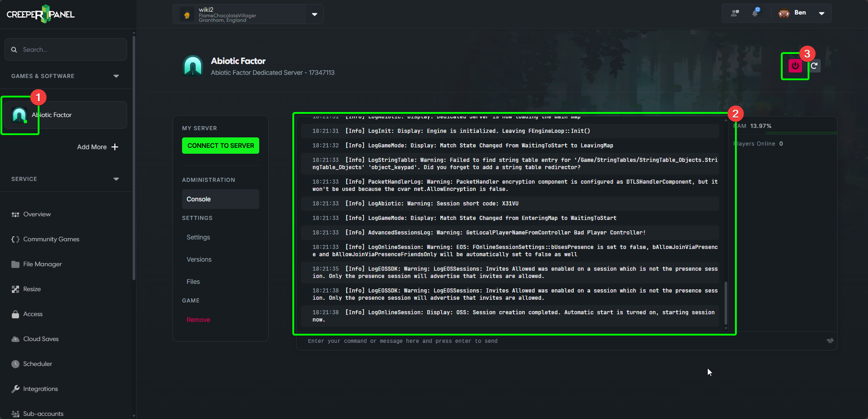
Task: Click the 'RAM 13.97%' text
Action: click(x=753, y=126)
